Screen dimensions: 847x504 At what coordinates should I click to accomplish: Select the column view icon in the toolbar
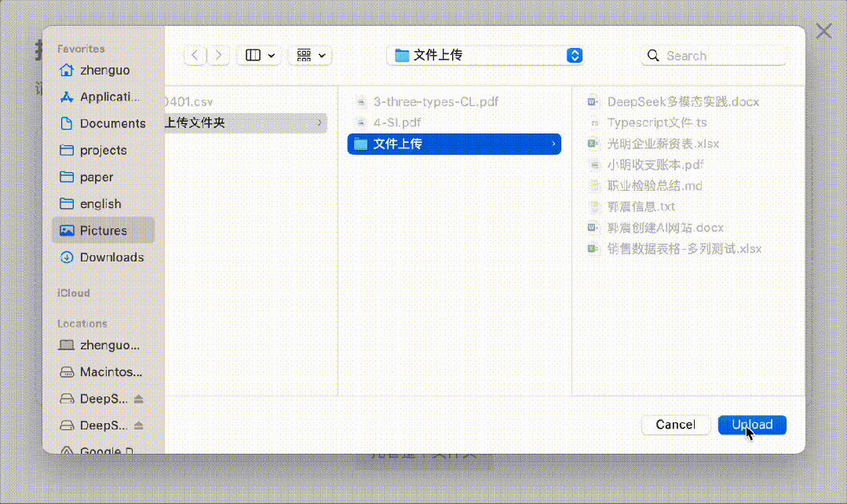point(252,55)
